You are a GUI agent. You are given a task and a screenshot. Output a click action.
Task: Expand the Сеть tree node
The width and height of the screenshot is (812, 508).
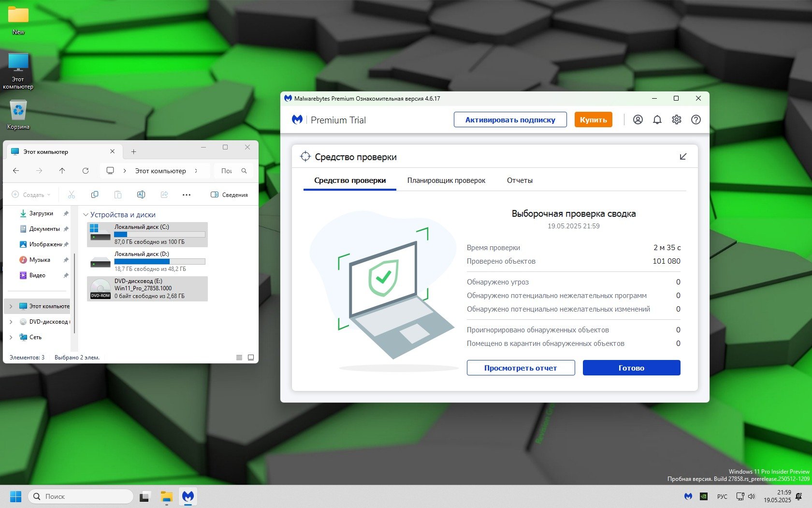11,337
